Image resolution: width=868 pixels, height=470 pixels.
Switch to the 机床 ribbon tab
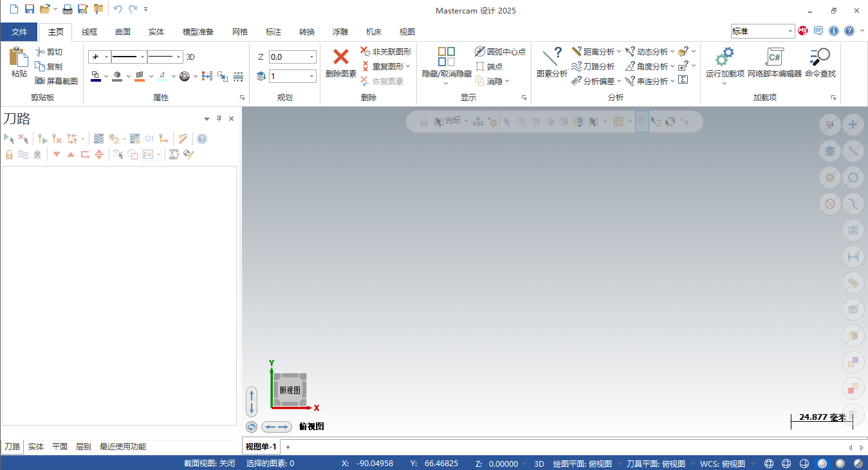[374, 32]
